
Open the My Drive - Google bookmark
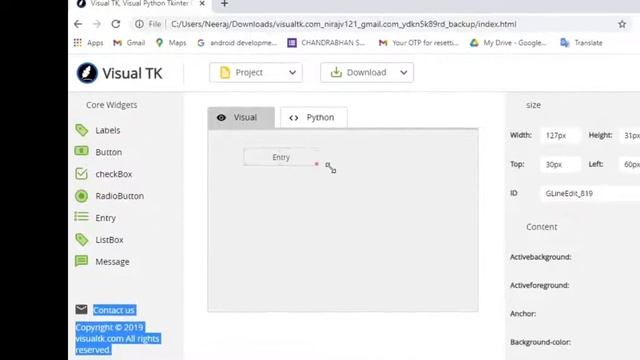[508, 42]
